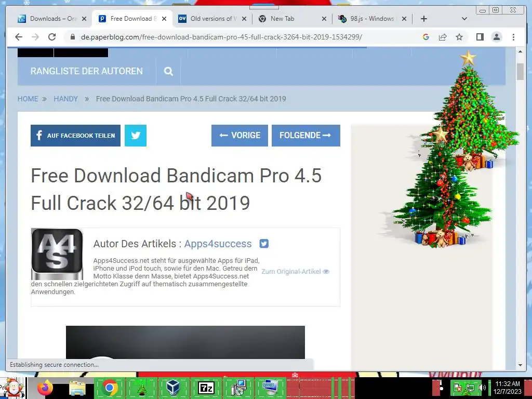
Task: Click the A4S author avatar image
Action: pos(57,254)
